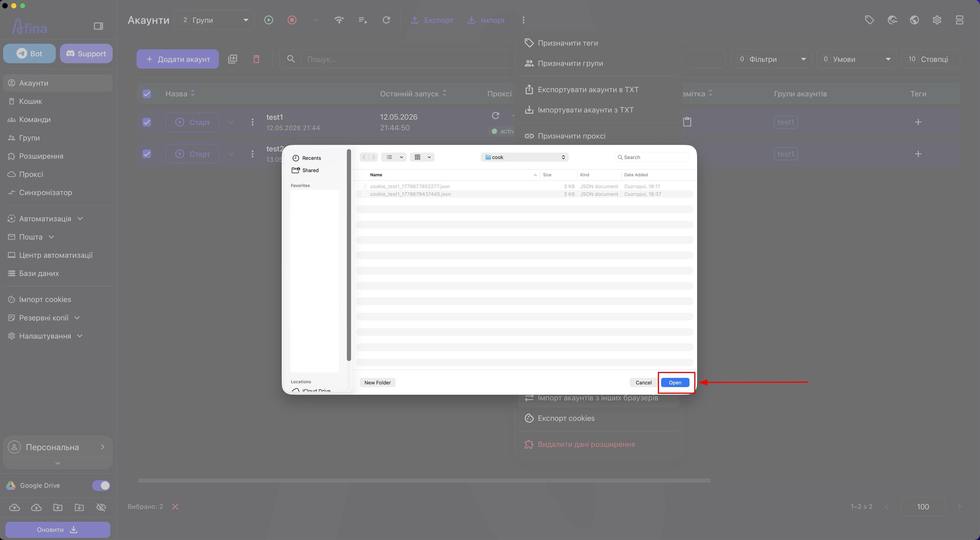Click the three-dot menu of test2 row

[x=252, y=154]
